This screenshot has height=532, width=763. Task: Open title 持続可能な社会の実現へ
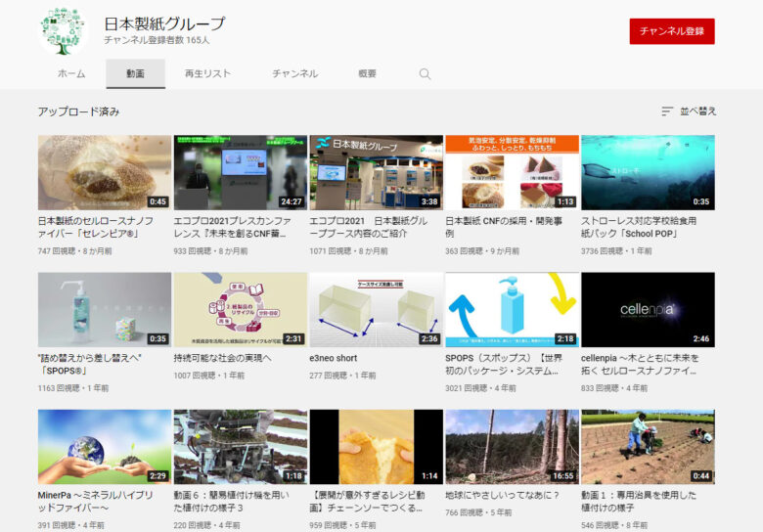222,358
